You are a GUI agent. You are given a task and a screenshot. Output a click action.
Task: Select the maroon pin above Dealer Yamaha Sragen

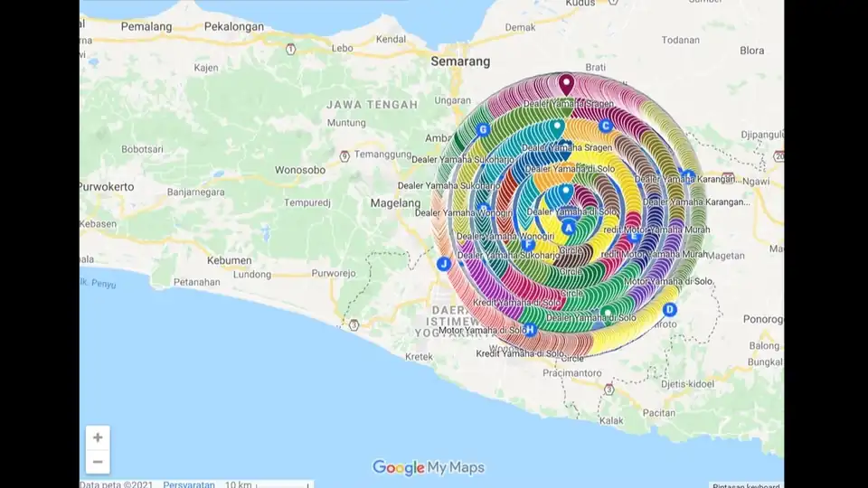coord(566,85)
